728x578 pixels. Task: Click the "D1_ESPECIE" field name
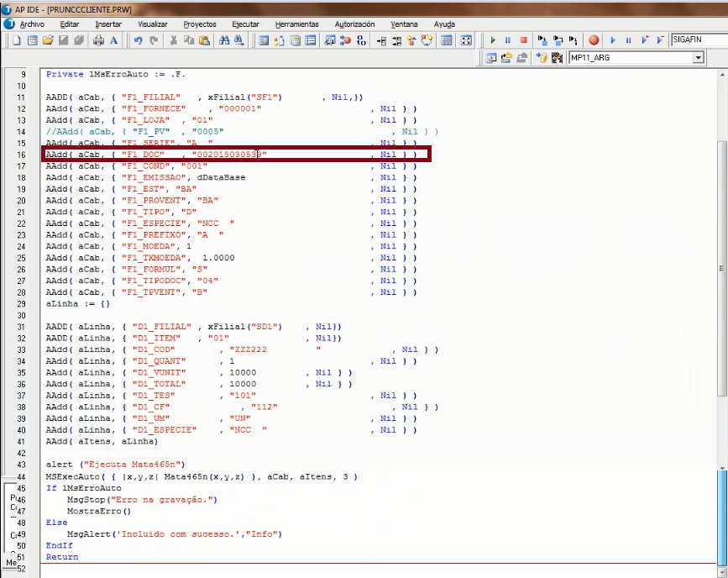(165, 430)
